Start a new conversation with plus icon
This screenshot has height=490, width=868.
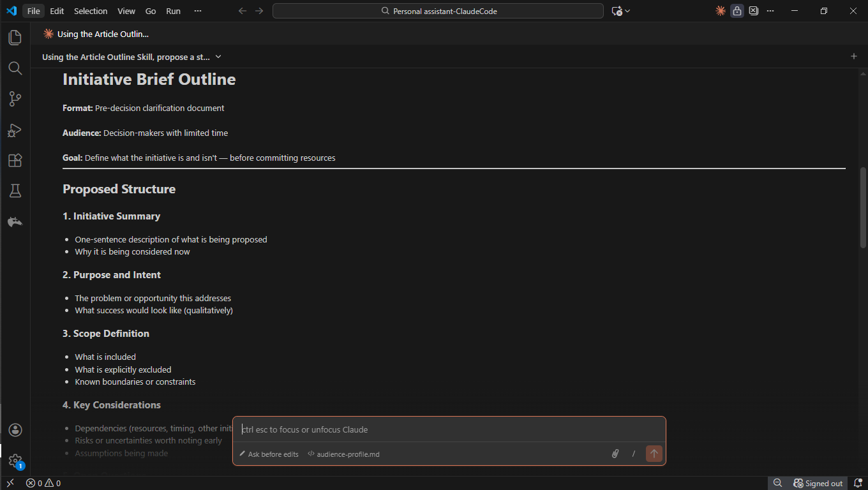pyautogui.click(x=854, y=56)
